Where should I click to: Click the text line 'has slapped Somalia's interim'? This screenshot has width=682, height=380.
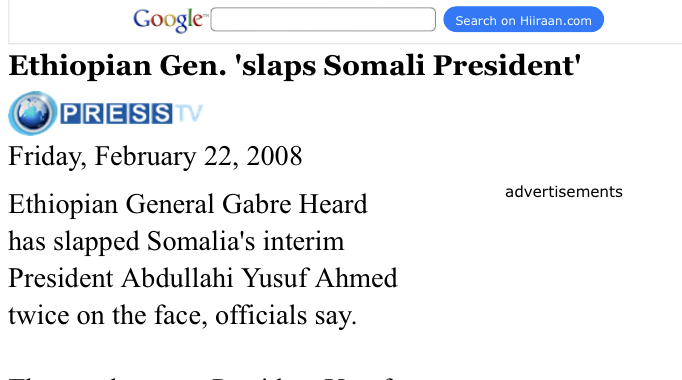coord(176,241)
